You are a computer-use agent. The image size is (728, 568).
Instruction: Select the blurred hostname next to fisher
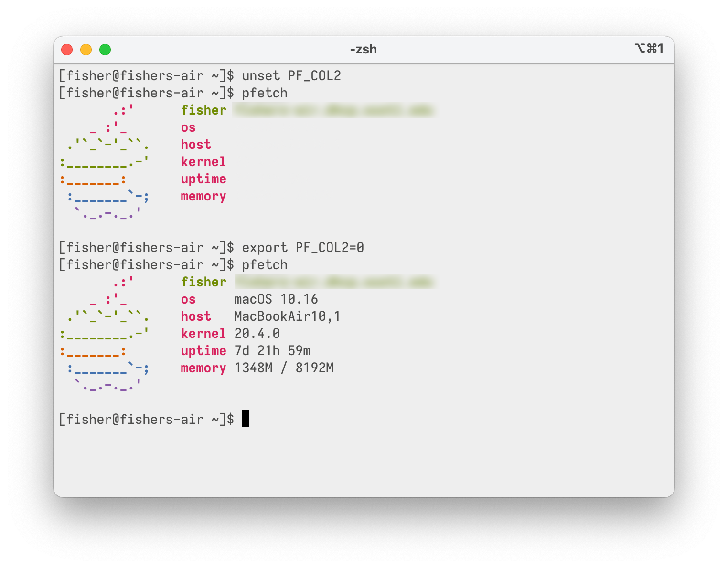[334, 282]
